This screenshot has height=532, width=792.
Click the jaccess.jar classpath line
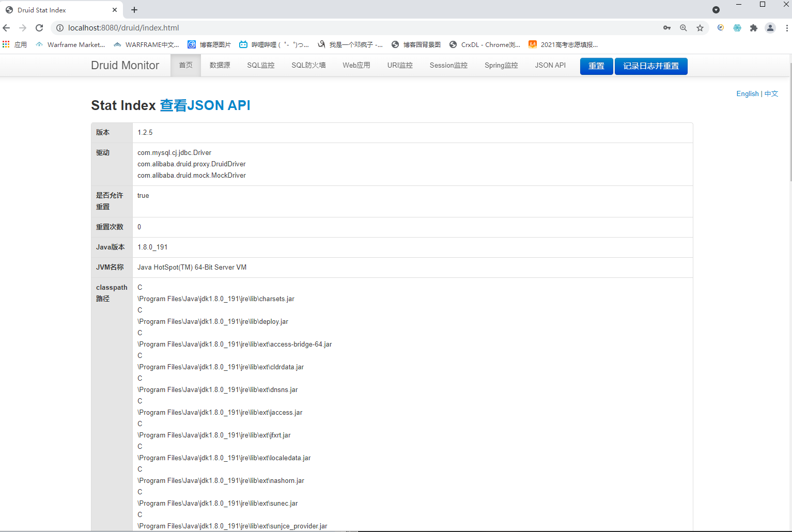(x=220, y=413)
